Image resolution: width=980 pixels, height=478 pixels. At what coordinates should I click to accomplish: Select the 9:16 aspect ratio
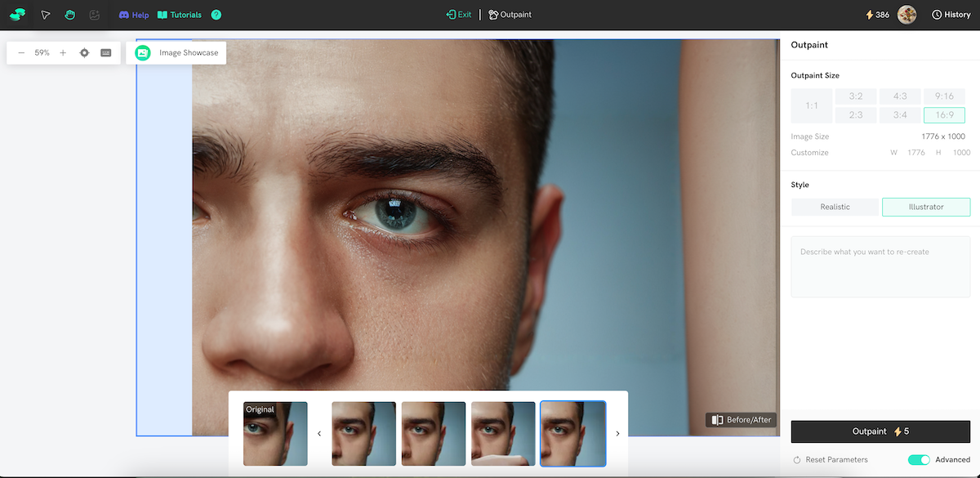pos(944,96)
